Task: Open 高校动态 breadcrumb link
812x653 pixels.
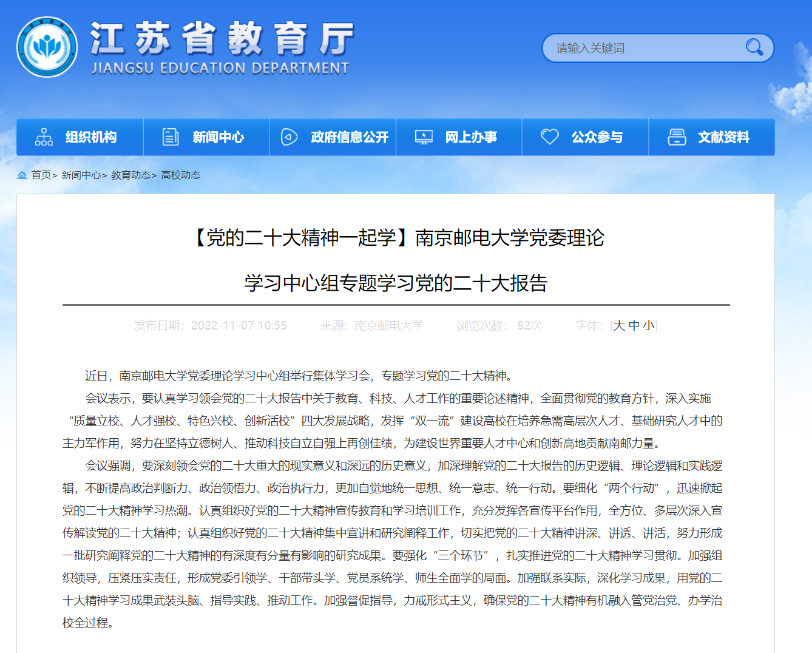Action: pos(181,175)
